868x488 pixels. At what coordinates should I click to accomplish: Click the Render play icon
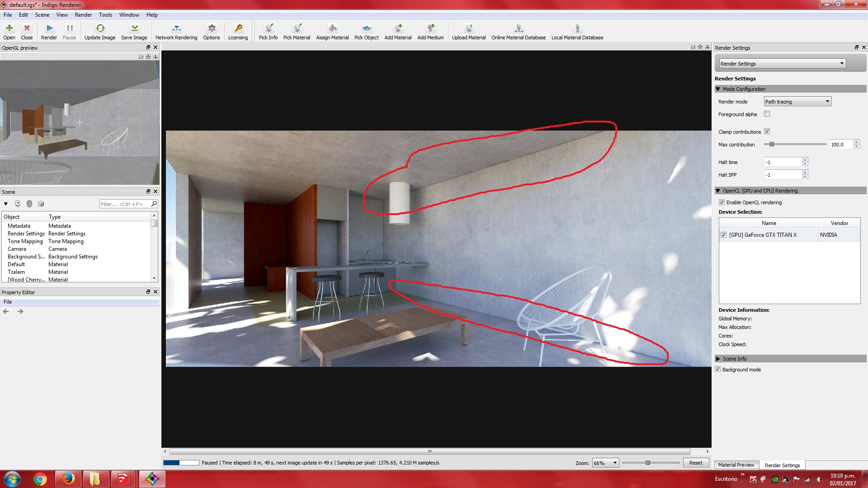[49, 28]
